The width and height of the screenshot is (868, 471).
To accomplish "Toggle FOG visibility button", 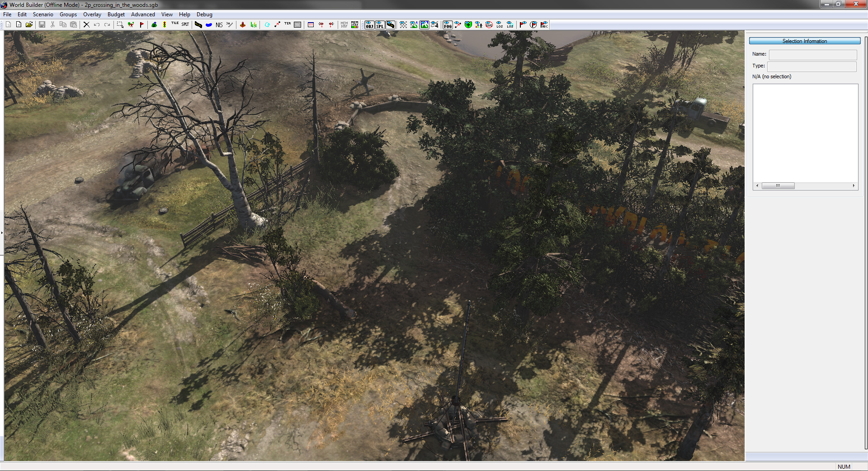I will point(448,25).
